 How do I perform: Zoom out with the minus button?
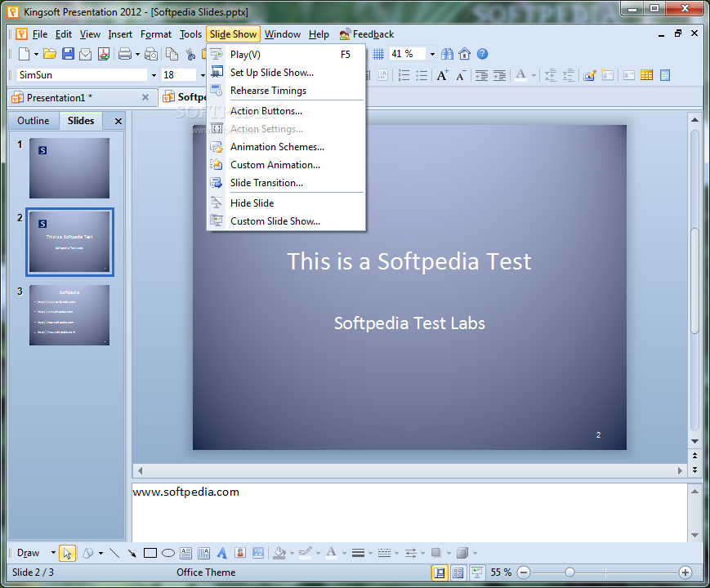pos(524,572)
